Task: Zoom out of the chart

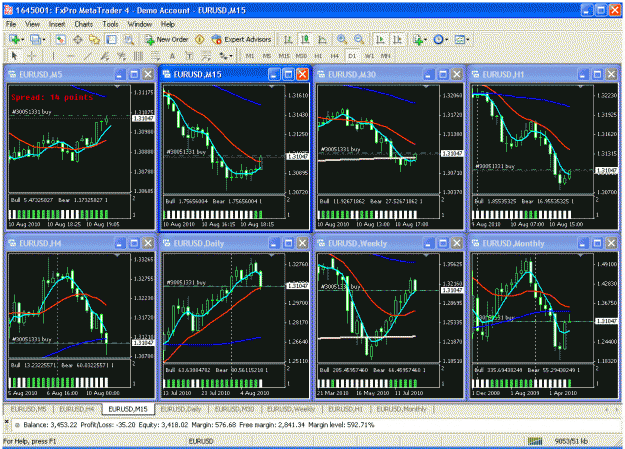Action: pos(359,39)
